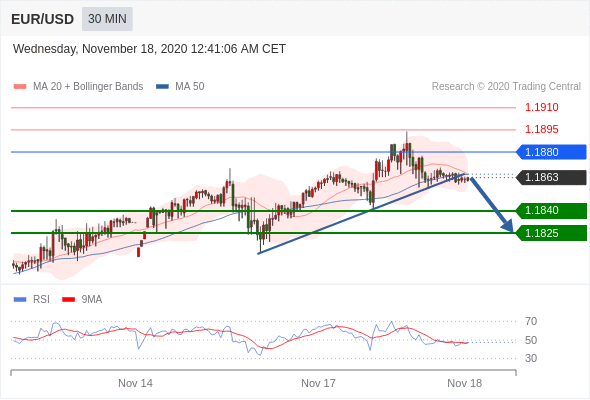Viewport: 590px width, 400px height.
Task: Click the red 1.1895 resistance label
Action: click(x=541, y=129)
